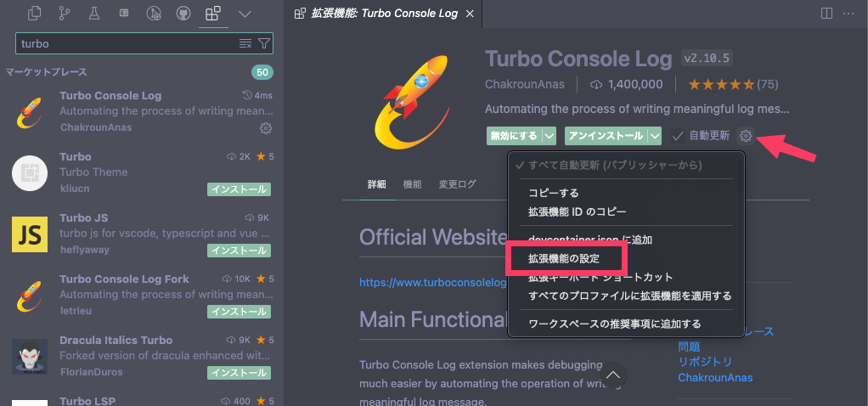Collapse the マーケットプレース section header

47,72
